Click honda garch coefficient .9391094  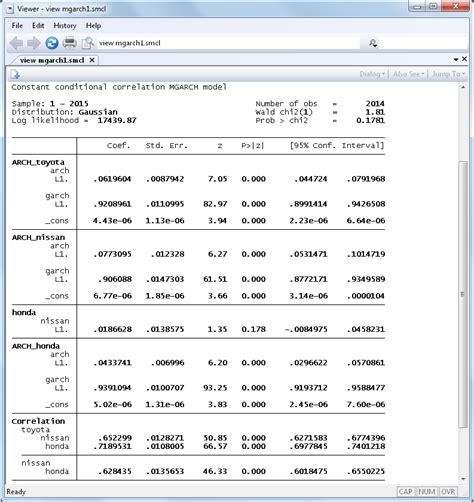coord(112,388)
